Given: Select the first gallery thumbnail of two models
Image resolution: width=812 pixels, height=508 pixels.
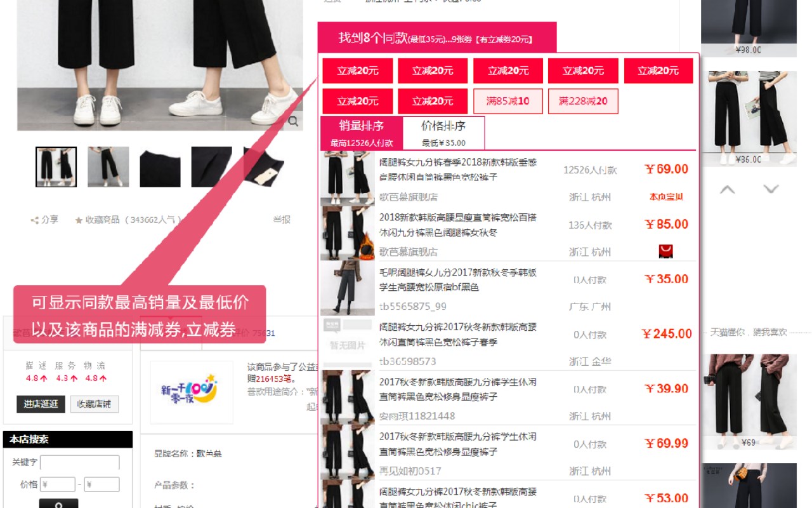Looking at the screenshot, I should point(56,167).
